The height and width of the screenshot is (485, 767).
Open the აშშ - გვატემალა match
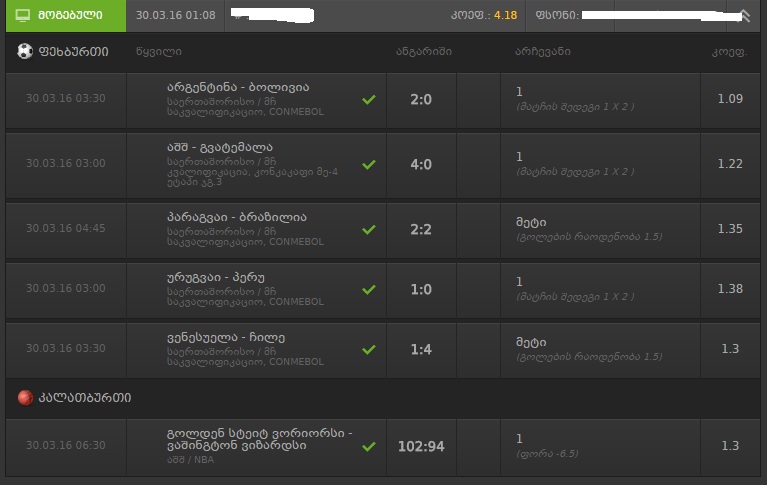(220, 147)
